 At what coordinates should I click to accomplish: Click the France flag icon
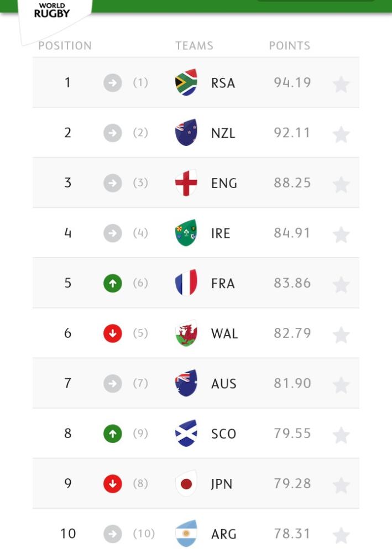tap(186, 283)
